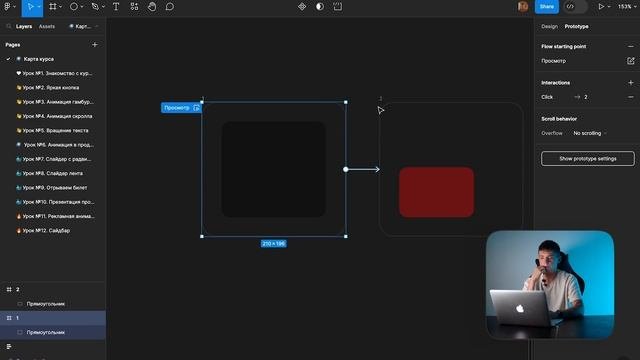Screen dimensions: 640x360
Task: Open the 153% zoom dropdown
Action: tap(627, 7)
